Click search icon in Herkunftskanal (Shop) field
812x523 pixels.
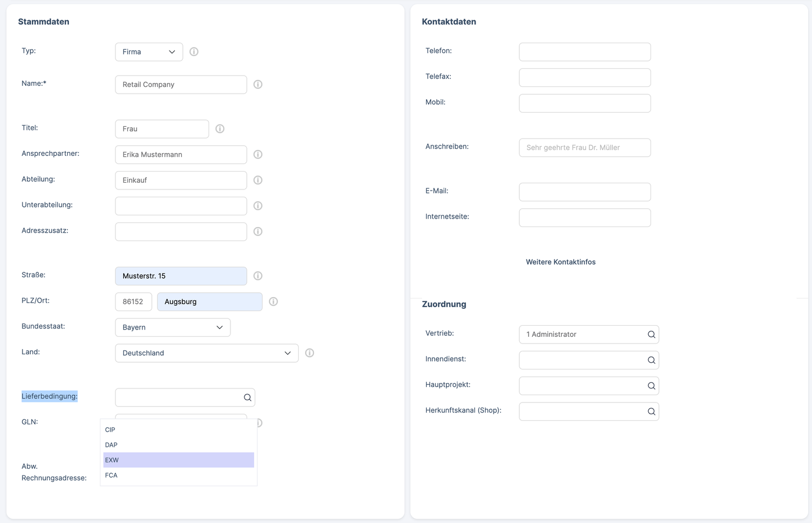(x=651, y=412)
